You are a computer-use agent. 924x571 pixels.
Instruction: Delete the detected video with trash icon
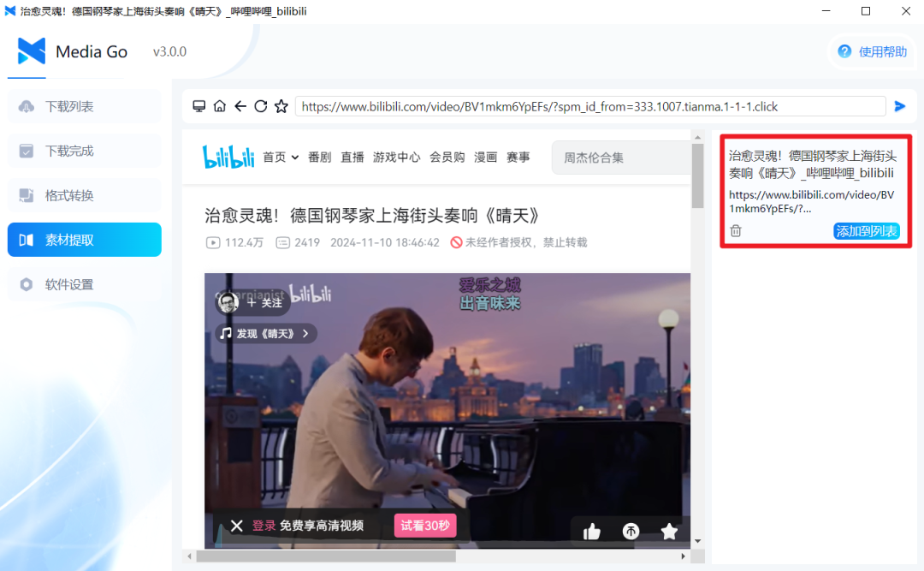click(736, 231)
